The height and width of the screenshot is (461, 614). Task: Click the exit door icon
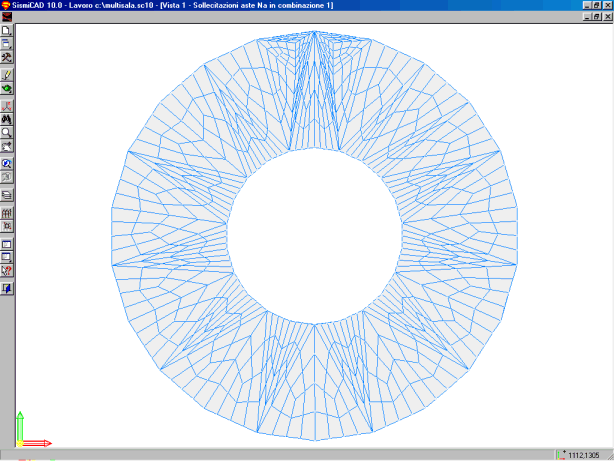pos(7,289)
